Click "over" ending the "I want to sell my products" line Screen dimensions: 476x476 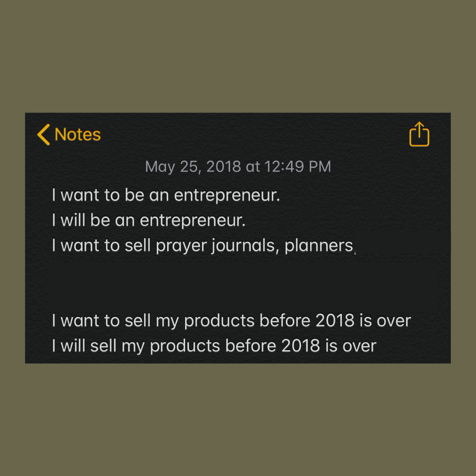click(x=394, y=321)
